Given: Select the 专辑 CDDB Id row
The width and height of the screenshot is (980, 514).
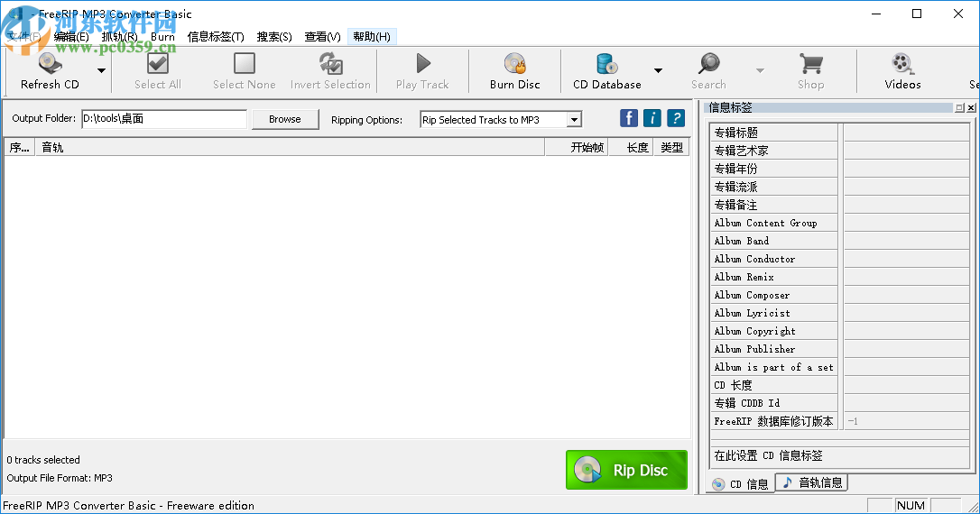Looking at the screenshot, I should (x=840, y=403).
